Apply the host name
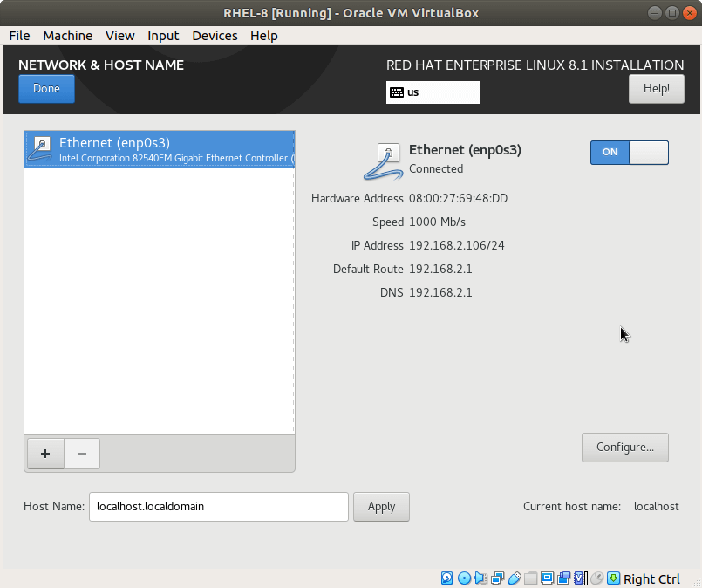The image size is (702, 588). 381,507
